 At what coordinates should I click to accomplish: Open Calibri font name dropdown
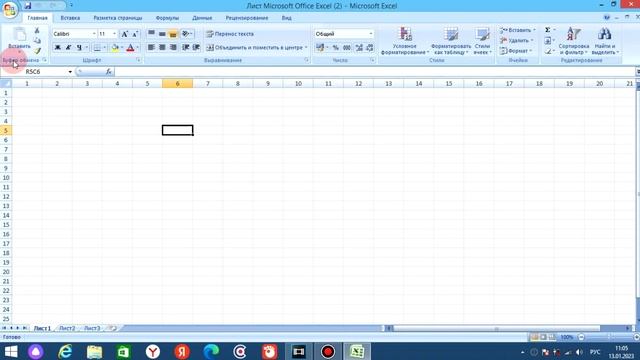coord(94,34)
